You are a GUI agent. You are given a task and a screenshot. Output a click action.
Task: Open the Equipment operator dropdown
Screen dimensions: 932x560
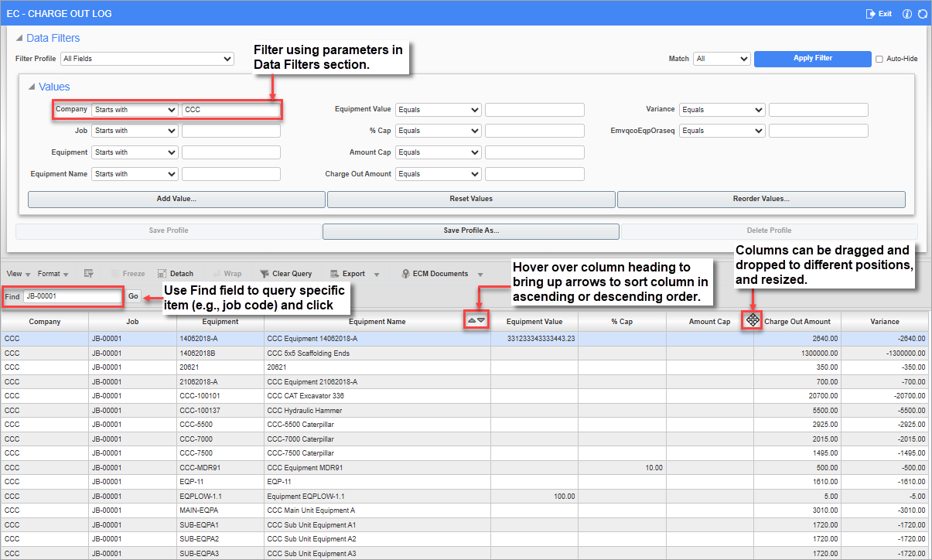pos(135,152)
